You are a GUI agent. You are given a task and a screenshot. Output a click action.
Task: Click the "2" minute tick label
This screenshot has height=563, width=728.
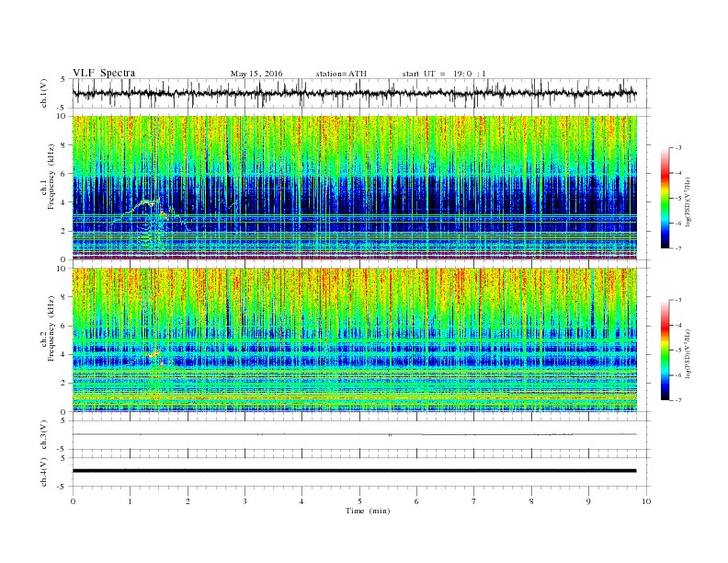tap(188, 501)
